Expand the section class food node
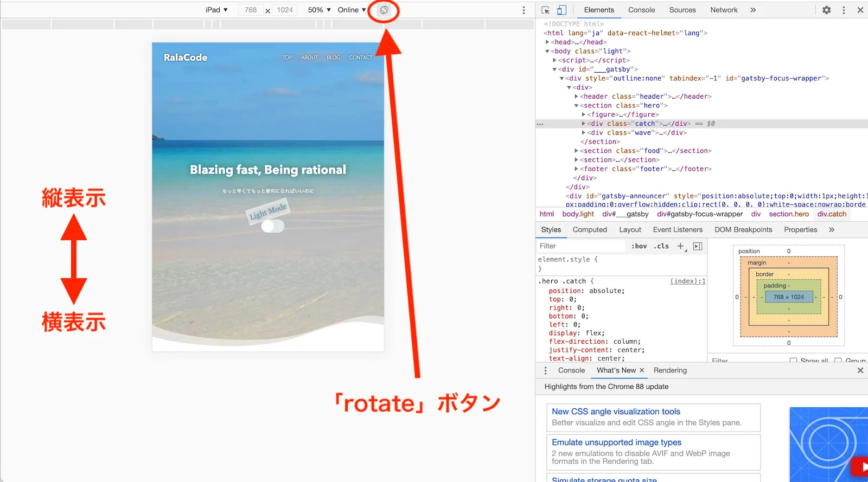Viewport: 868px width, 482px height. [x=576, y=151]
